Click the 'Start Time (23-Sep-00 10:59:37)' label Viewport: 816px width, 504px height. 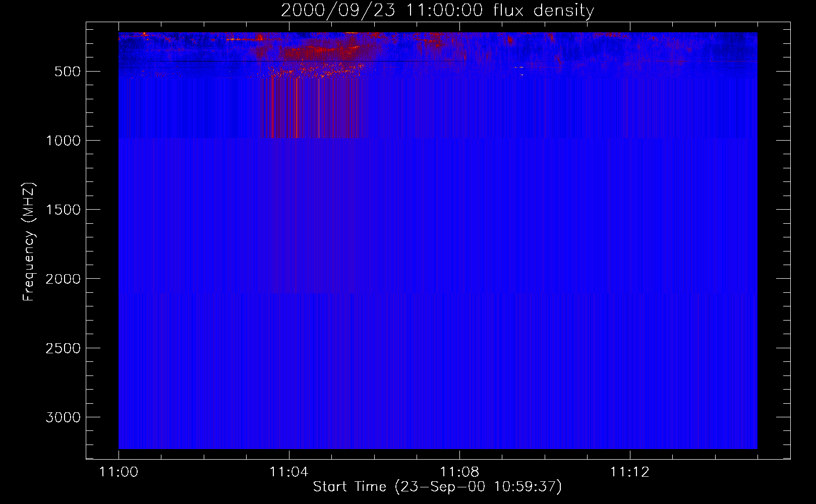pos(437,487)
